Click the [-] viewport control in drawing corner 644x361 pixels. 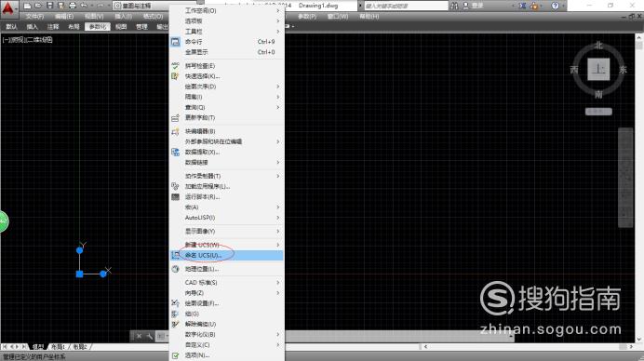tap(5, 40)
